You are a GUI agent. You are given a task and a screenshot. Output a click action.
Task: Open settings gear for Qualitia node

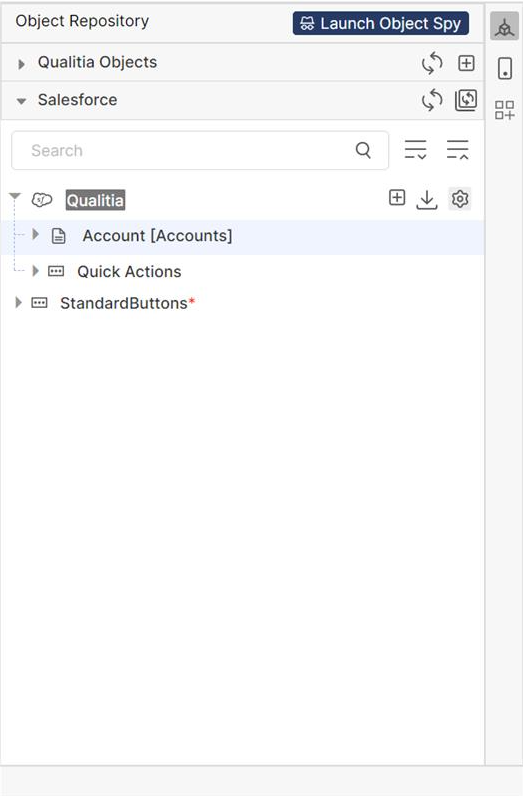click(x=460, y=198)
